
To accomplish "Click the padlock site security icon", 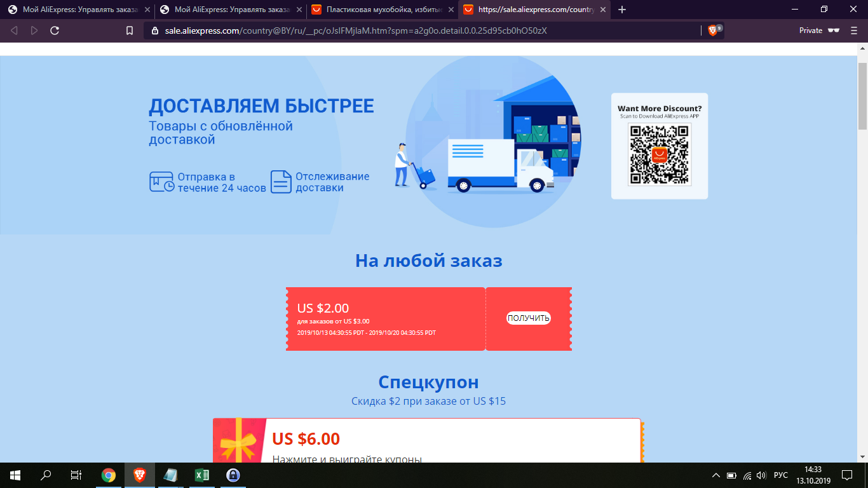I will tap(154, 30).
